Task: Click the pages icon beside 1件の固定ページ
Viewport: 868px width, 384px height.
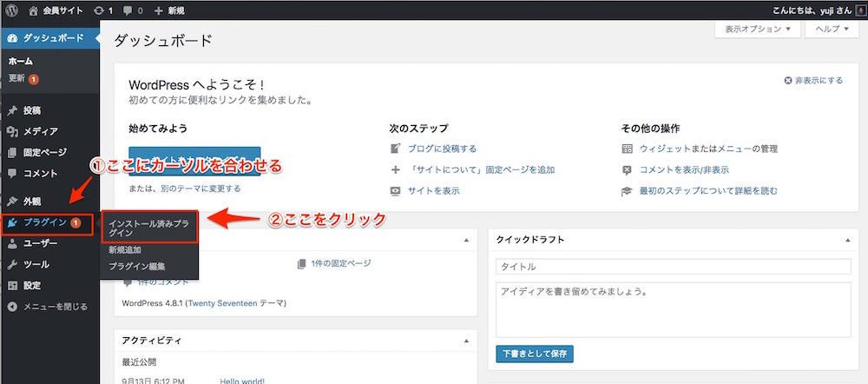Action: coord(302,264)
